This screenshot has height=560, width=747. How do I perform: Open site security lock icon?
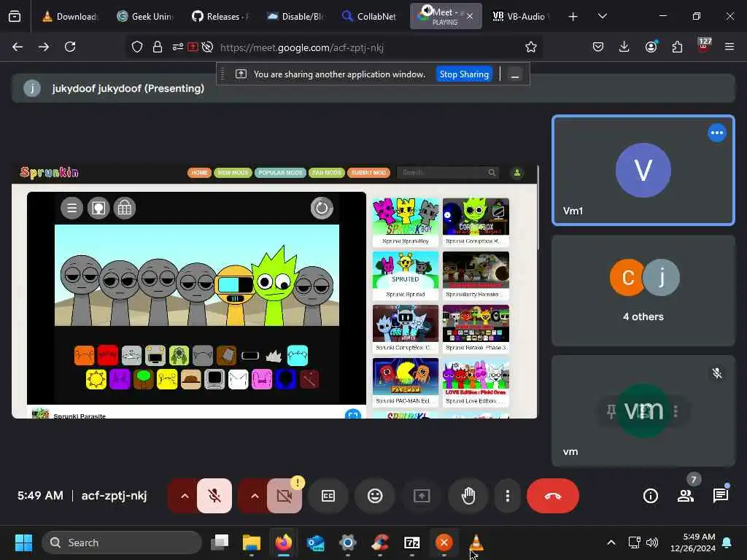158,47
